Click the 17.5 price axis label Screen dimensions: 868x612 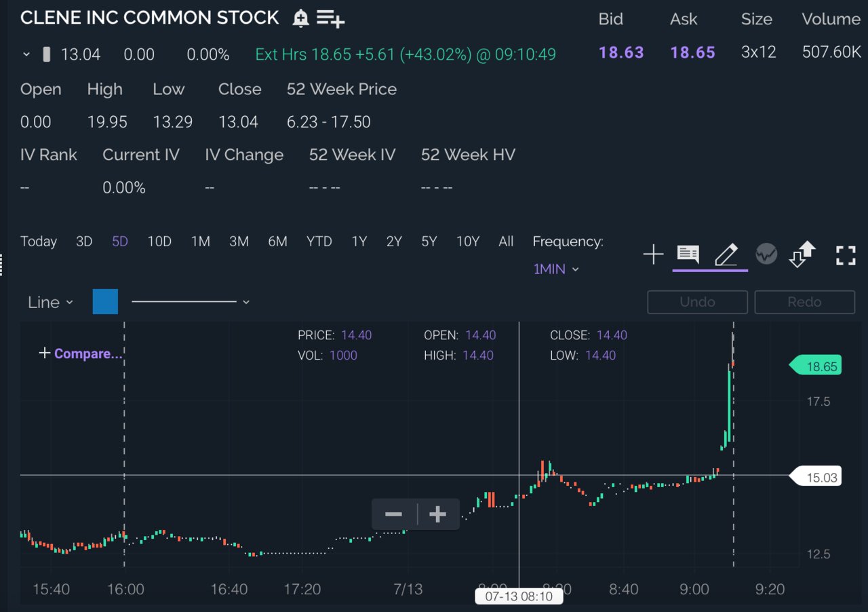click(x=818, y=402)
